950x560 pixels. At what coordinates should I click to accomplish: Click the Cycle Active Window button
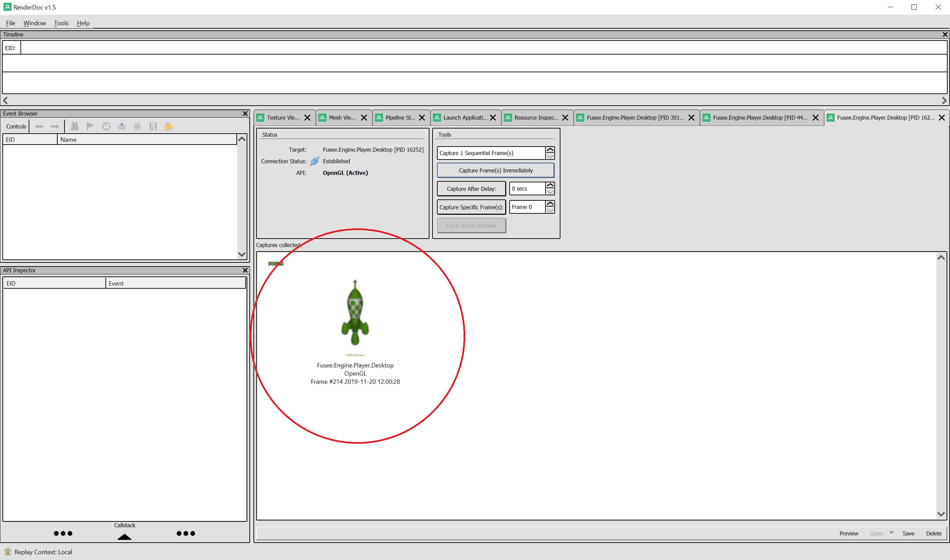click(x=472, y=225)
